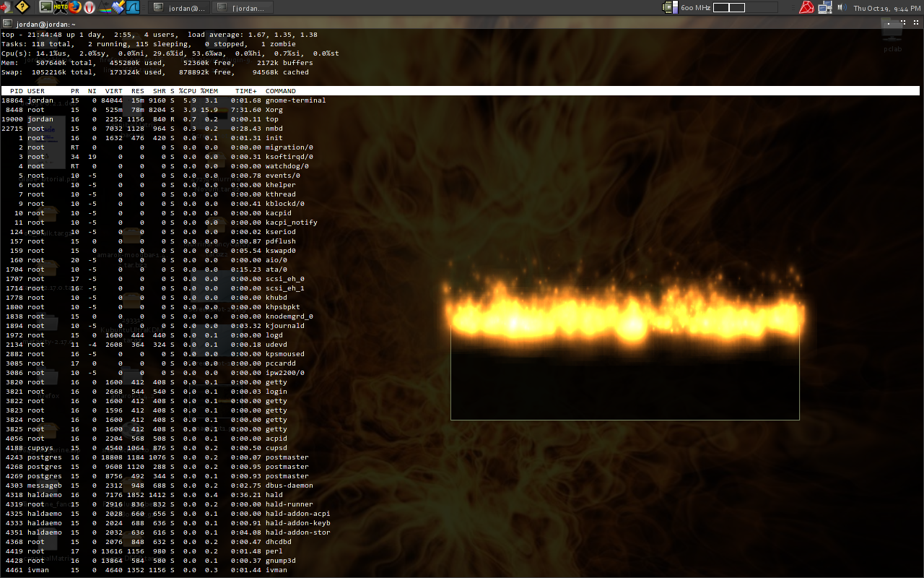Click the USER column header
924x578 pixels.
click(x=36, y=91)
